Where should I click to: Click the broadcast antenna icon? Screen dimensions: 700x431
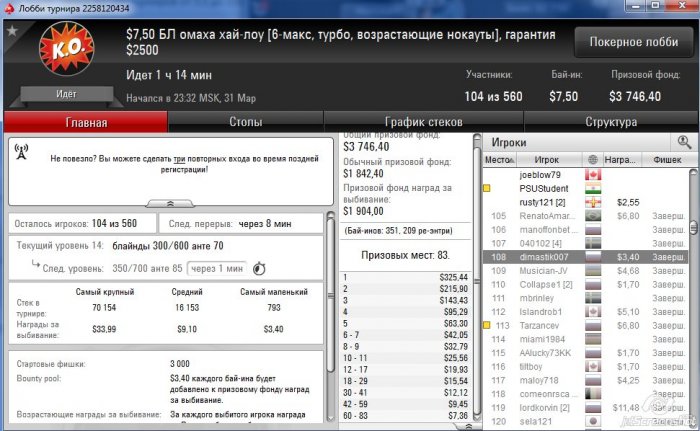21,152
